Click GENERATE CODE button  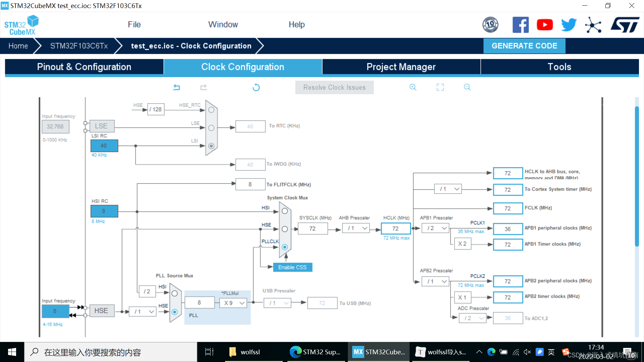(x=525, y=46)
